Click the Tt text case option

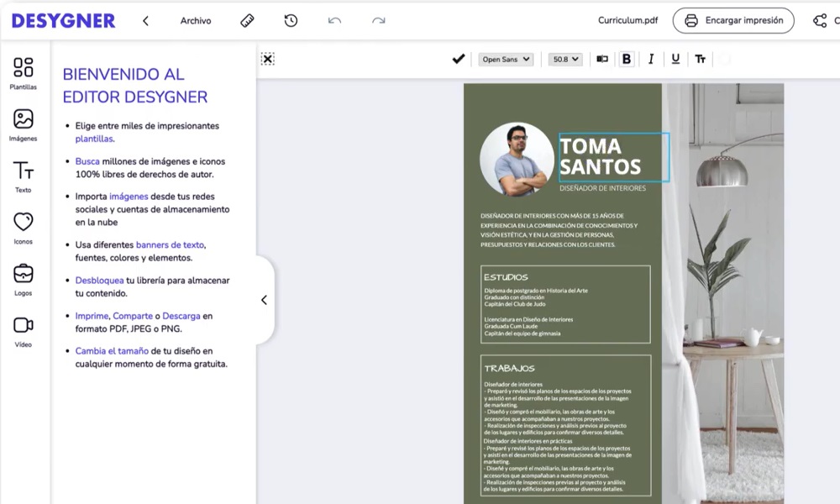click(700, 59)
